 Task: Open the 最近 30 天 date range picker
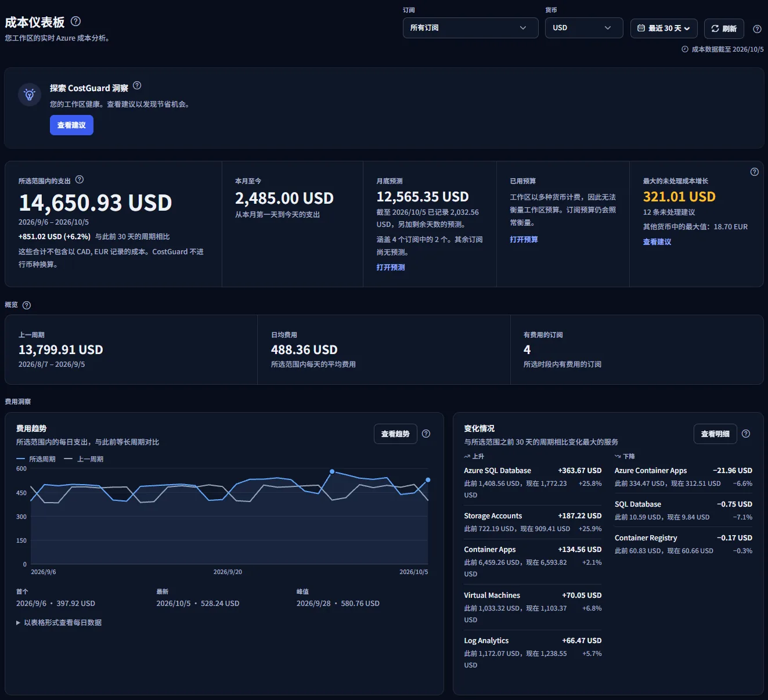664,28
